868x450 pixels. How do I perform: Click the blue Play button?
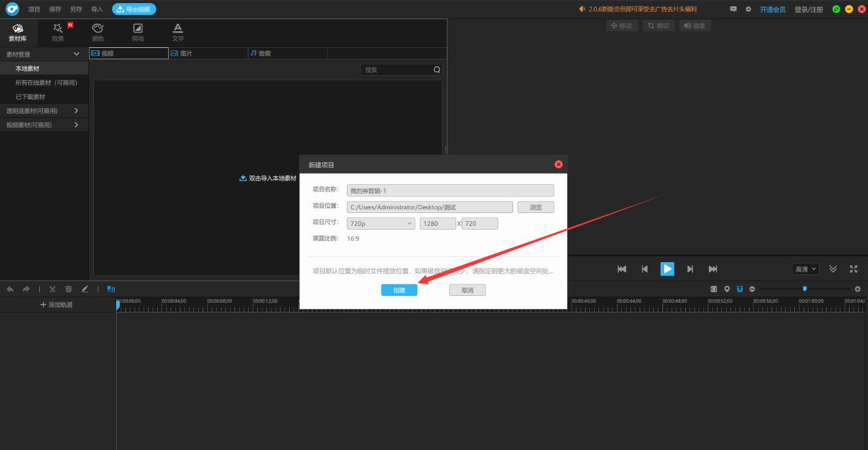[667, 269]
